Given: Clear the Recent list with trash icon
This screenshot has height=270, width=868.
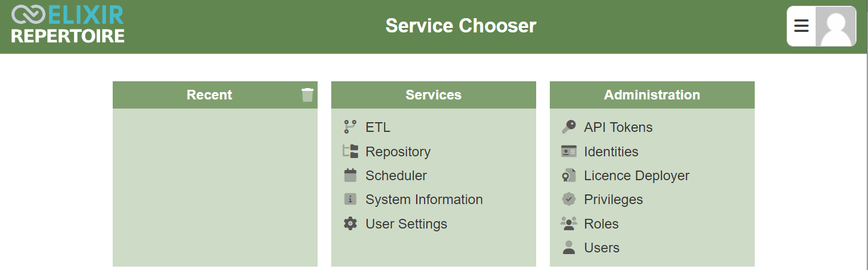Looking at the screenshot, I should pyautogui.click(x=307, y=95).
